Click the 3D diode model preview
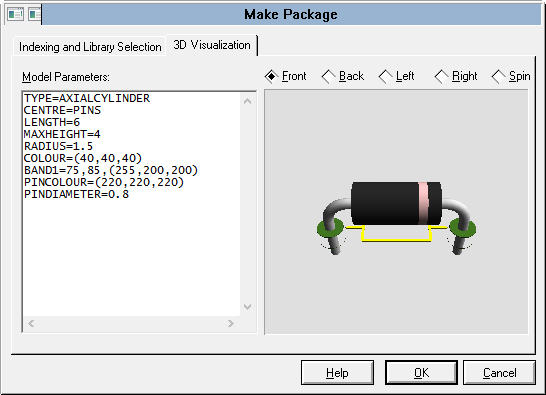The width and height of the screenshot is (546, 395). [396, 217]
